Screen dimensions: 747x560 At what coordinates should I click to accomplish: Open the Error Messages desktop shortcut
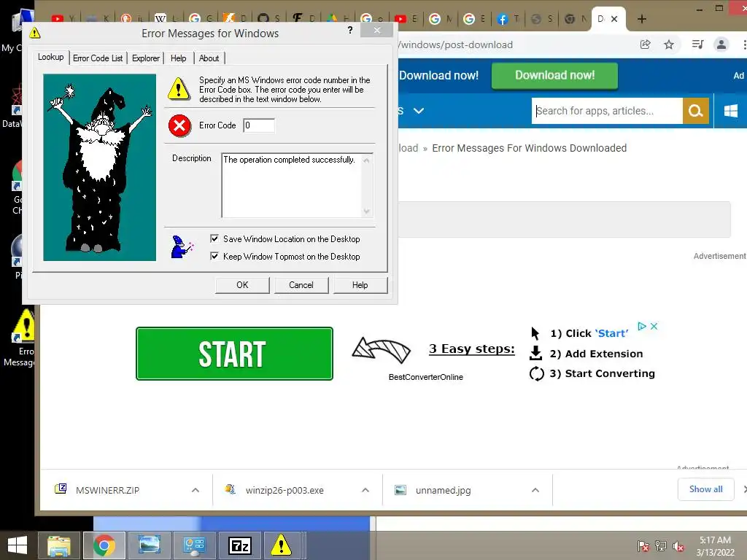[x=21, y=338]
